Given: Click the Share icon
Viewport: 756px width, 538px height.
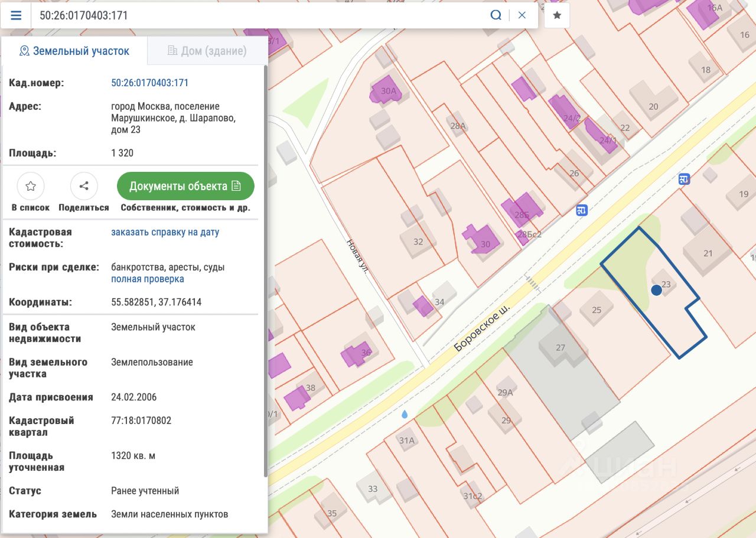Looking at the screenshot, I should (x=84, y=187).
